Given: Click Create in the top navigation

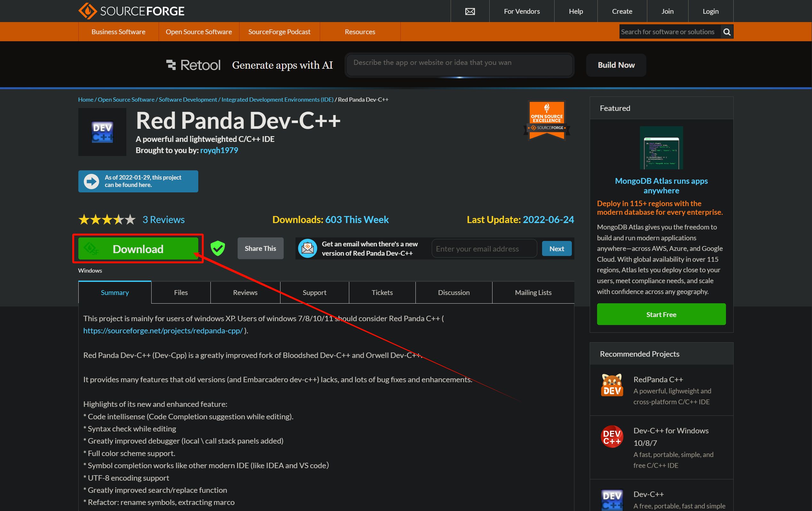Looking at the screenshot, I should click(x=622, y=12).
